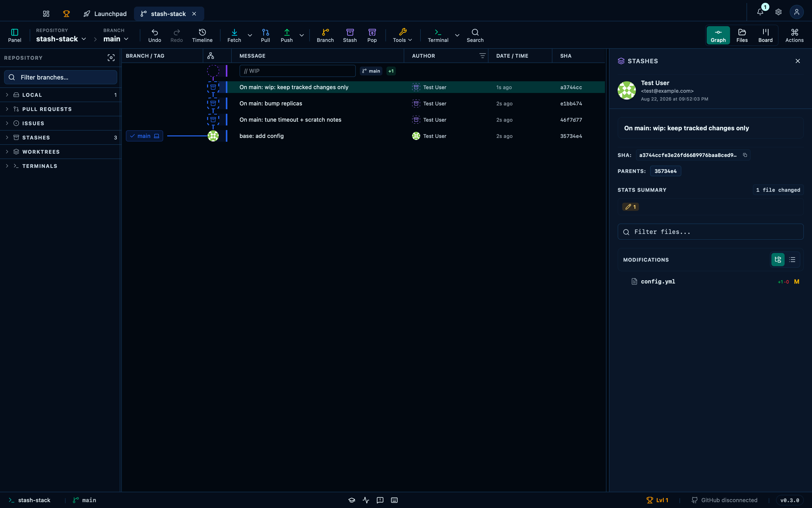
Task: Create a new Branch
Action: pyautogui.click(x=325, y=35)
